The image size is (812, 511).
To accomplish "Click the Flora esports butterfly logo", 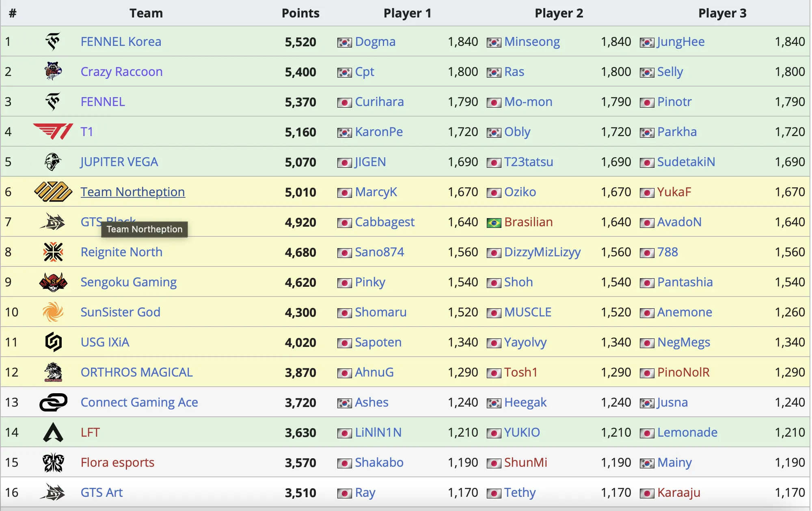I will click(x=53, y=462).
